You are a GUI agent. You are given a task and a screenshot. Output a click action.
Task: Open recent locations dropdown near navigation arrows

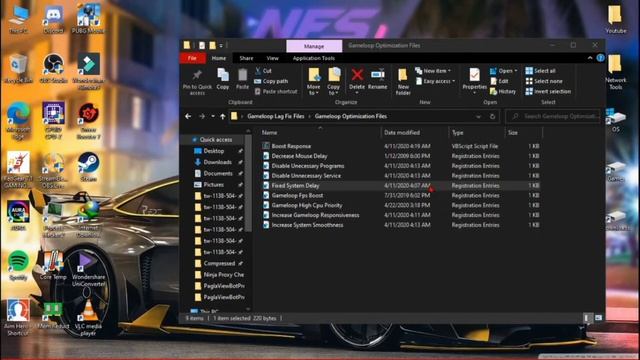coord(213,116)
